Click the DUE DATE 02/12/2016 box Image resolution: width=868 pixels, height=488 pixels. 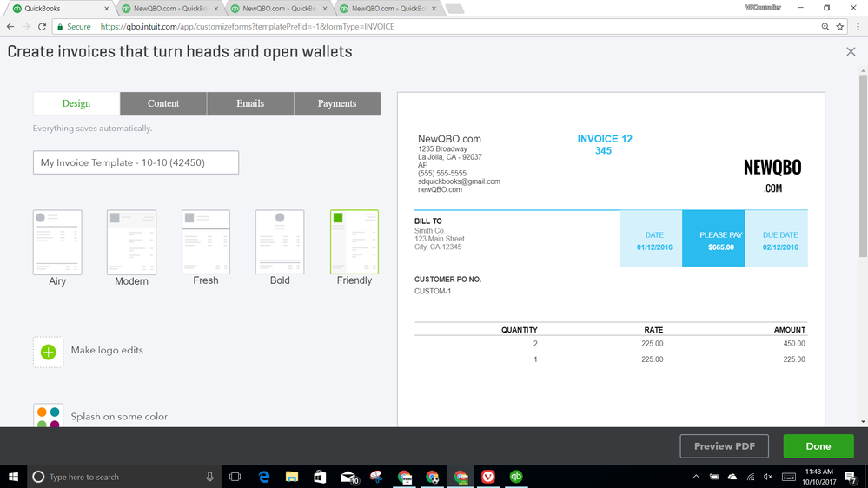(776, 239)
